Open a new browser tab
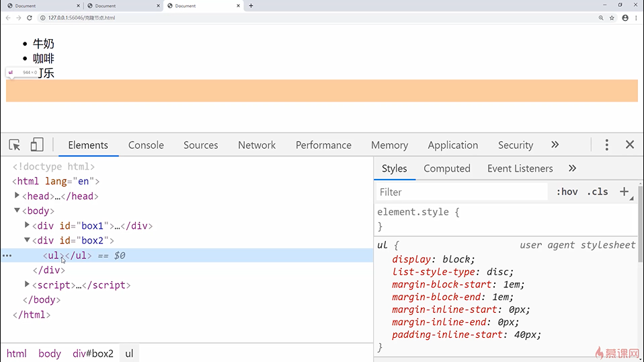The image size is (644, 362). click(x=251, y=5)
